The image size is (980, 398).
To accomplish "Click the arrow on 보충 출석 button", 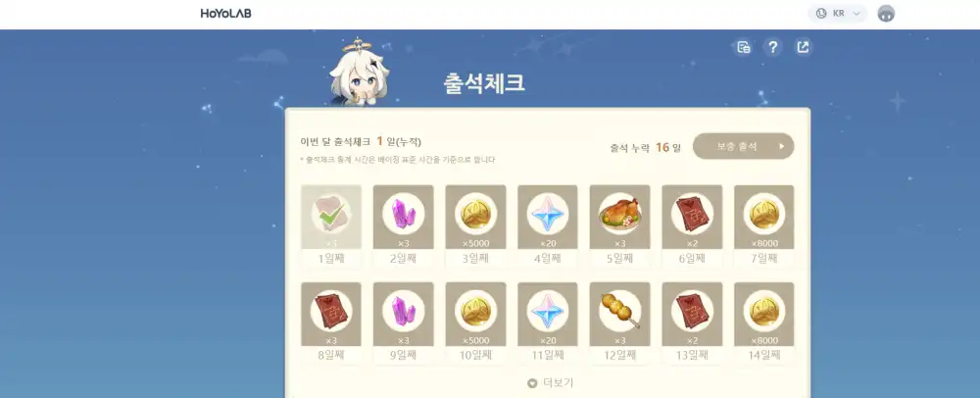I will coord(781,147).
